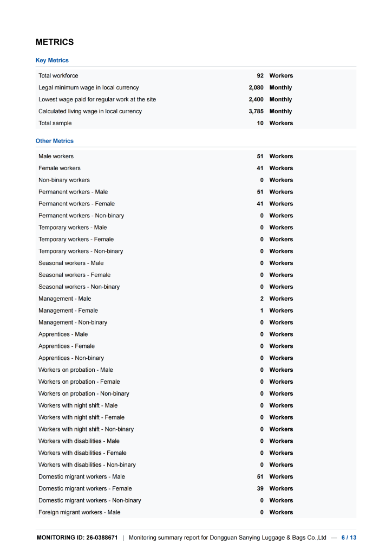Click the Lowest wage paid row label
392x555 pixels.
(x=97, y=100)
